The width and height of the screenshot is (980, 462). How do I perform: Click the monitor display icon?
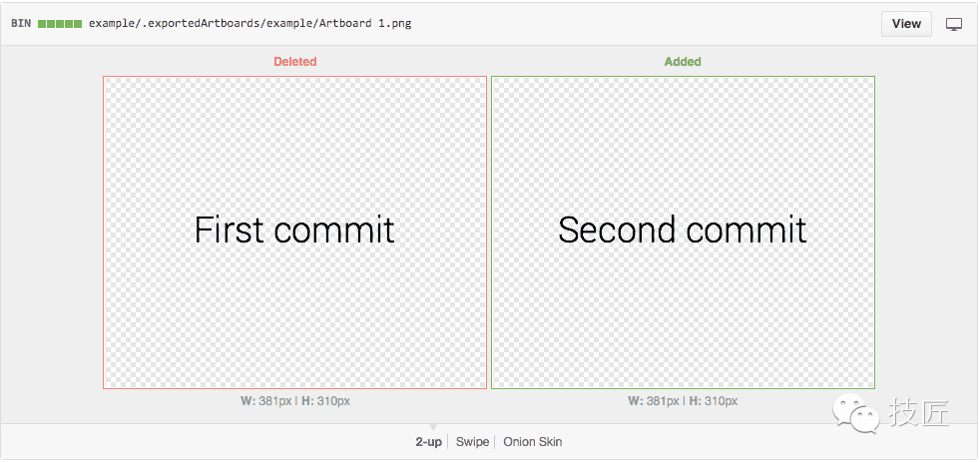[x=954, y=24]
